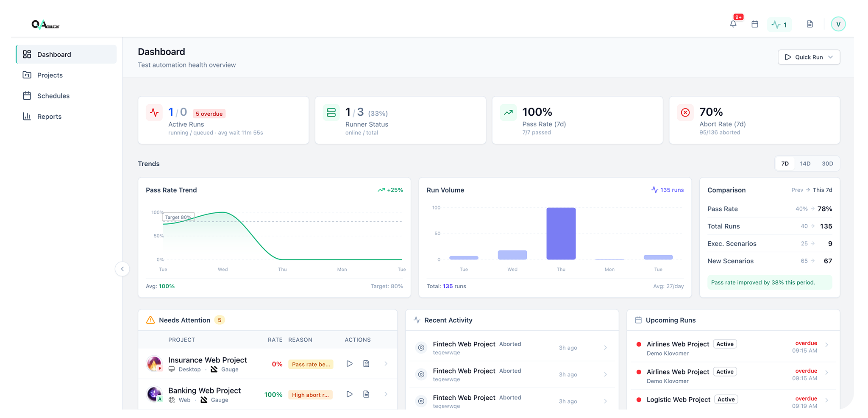Open the active runs pulse indicator
This screenshot has width=868, height=418.
pos(779,25)
